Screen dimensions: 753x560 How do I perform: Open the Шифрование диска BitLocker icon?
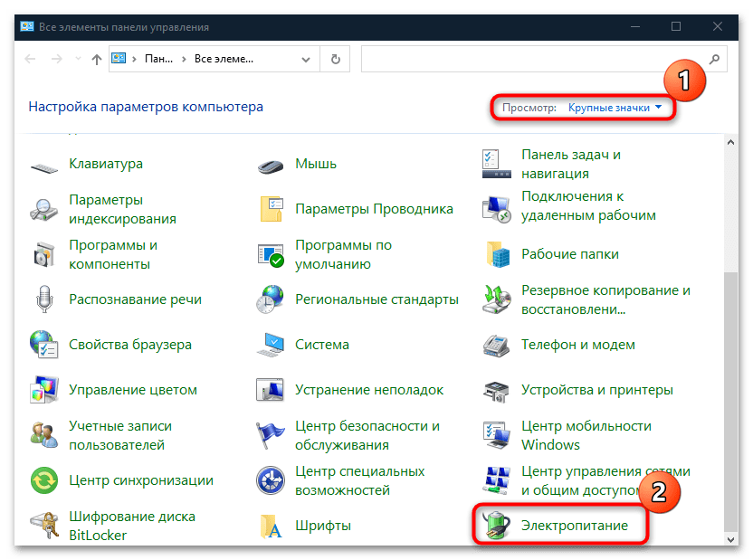pos(43,526)
